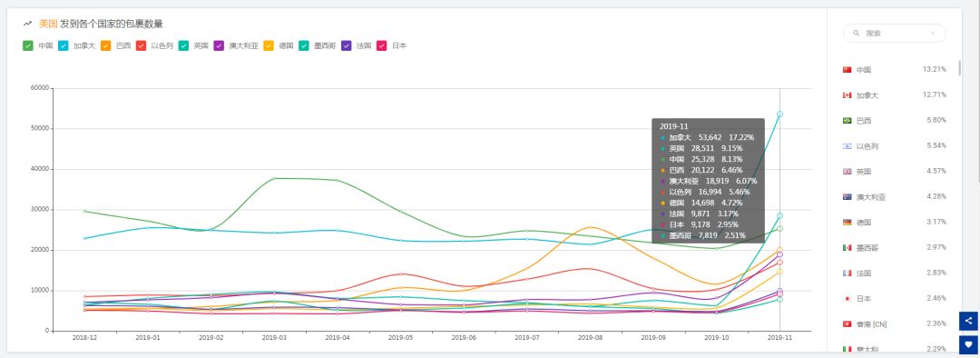Click the search magnifier icon
The width and height of the screenshot is (980, 358).
[x=857, y=34]
